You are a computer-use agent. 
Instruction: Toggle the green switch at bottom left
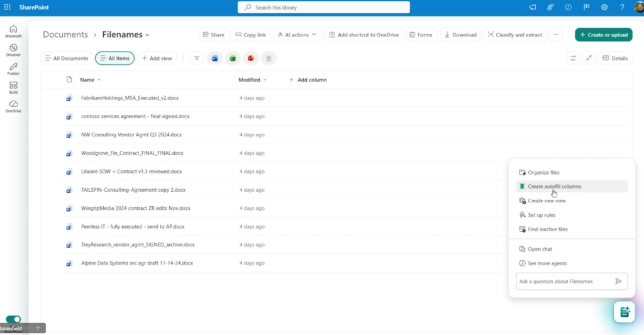point(13,319)
